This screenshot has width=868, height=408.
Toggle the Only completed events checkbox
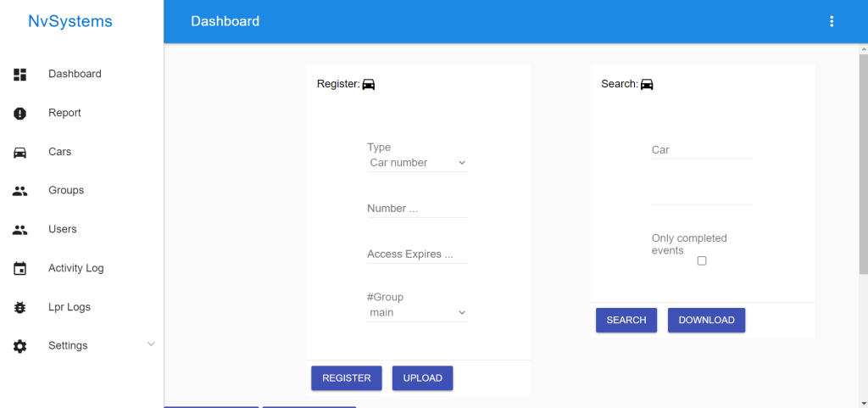point(701,260)
